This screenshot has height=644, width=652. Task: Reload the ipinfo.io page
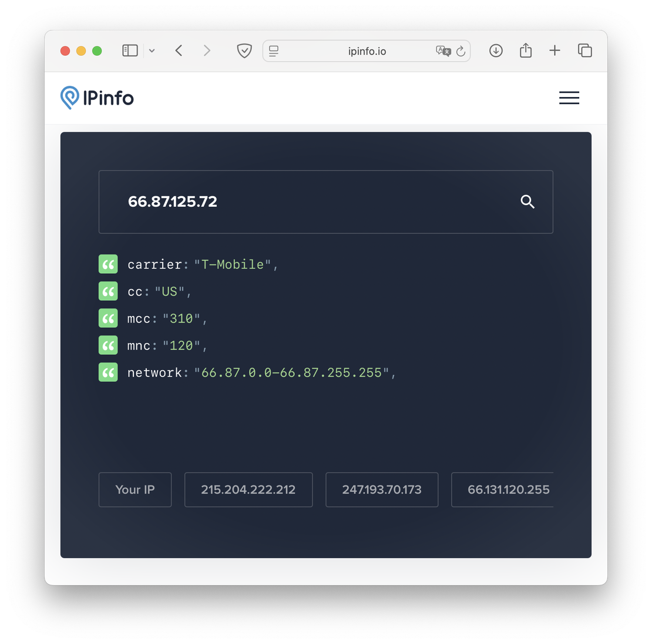(461, 51)
